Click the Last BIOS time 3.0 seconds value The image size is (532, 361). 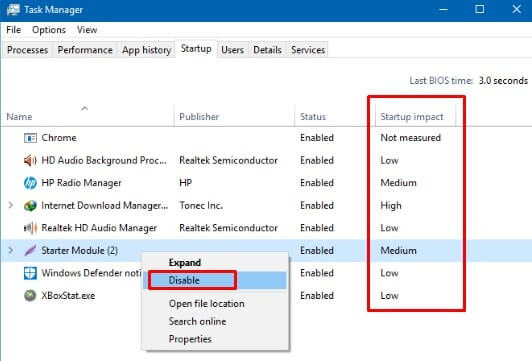click(503, 81)
